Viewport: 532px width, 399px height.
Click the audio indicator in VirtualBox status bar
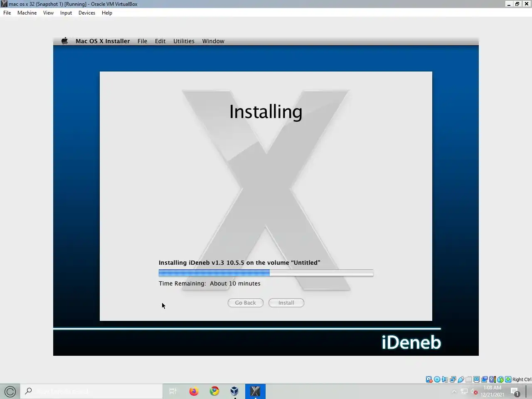point(445,379)
